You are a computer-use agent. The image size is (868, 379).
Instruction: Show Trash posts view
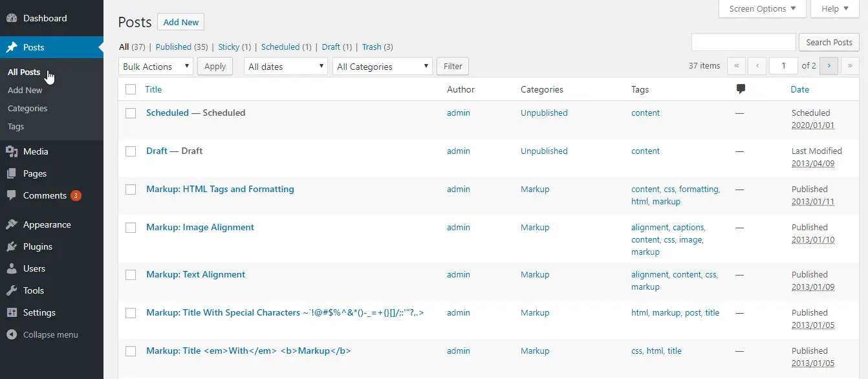click(372, 47)
